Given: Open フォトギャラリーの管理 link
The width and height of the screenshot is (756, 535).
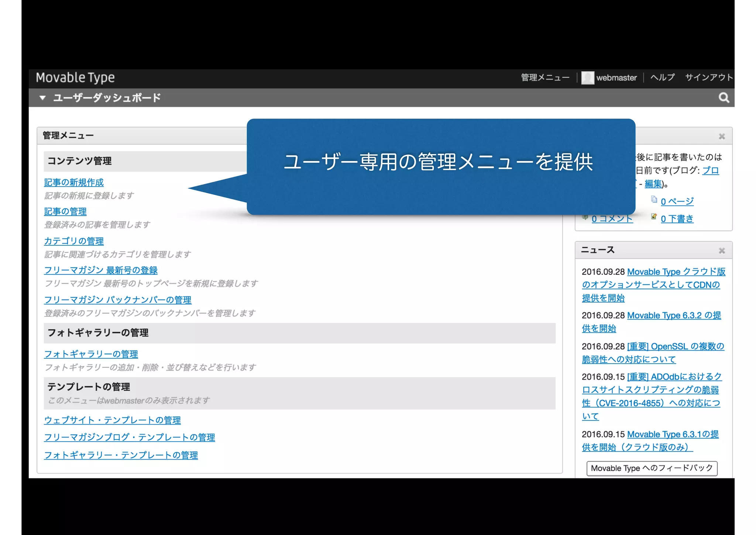Looking at the screenshot, I should pyautogui.click(x=91, y=354).
